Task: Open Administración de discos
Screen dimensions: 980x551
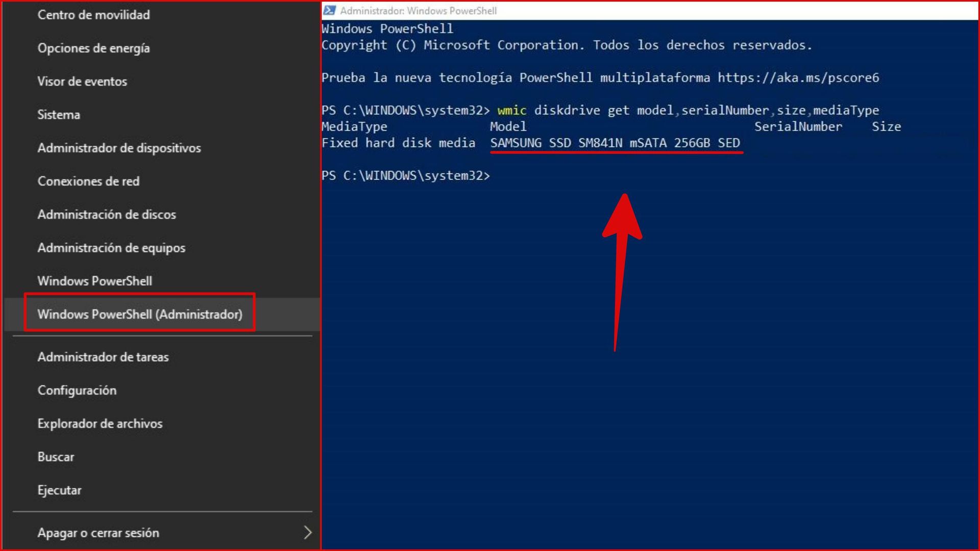Action: pos(107,214)
